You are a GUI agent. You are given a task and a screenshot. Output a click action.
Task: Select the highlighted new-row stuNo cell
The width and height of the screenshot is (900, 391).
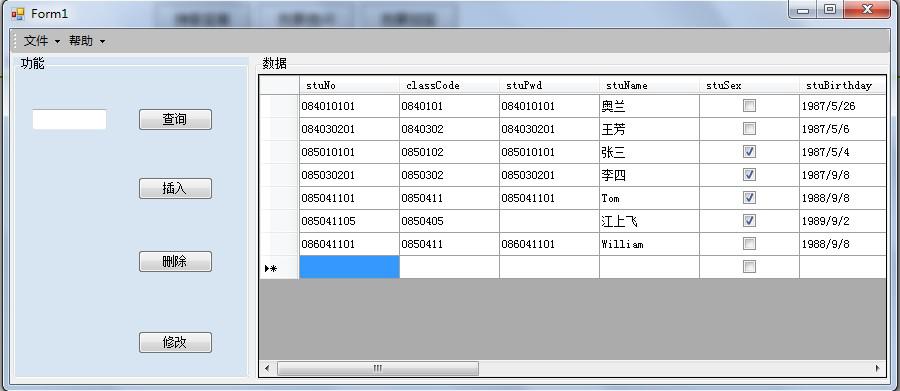coord(349,267)
